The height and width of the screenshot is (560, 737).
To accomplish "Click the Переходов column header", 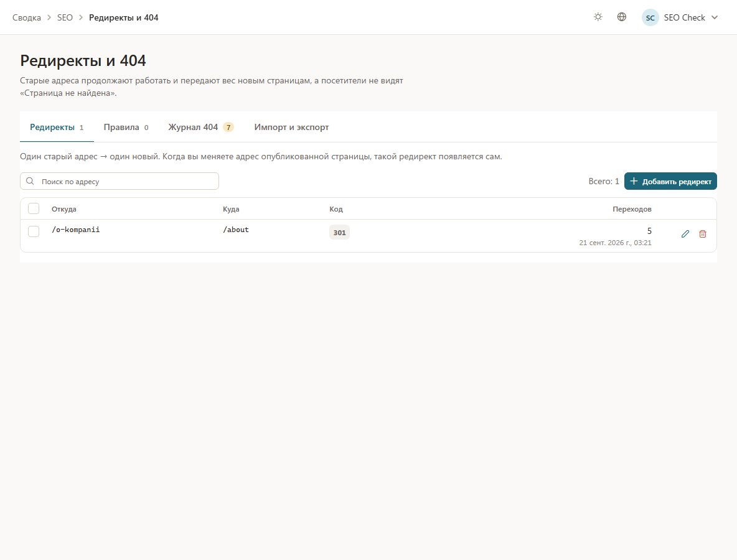I will pyautogui.click(x=632, y=209).
